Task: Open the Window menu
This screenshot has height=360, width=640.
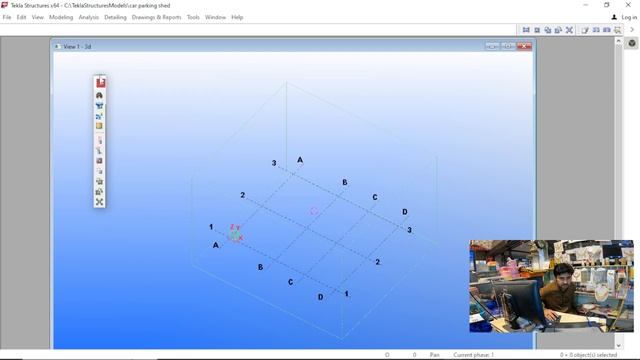Action: pos(215,17)
